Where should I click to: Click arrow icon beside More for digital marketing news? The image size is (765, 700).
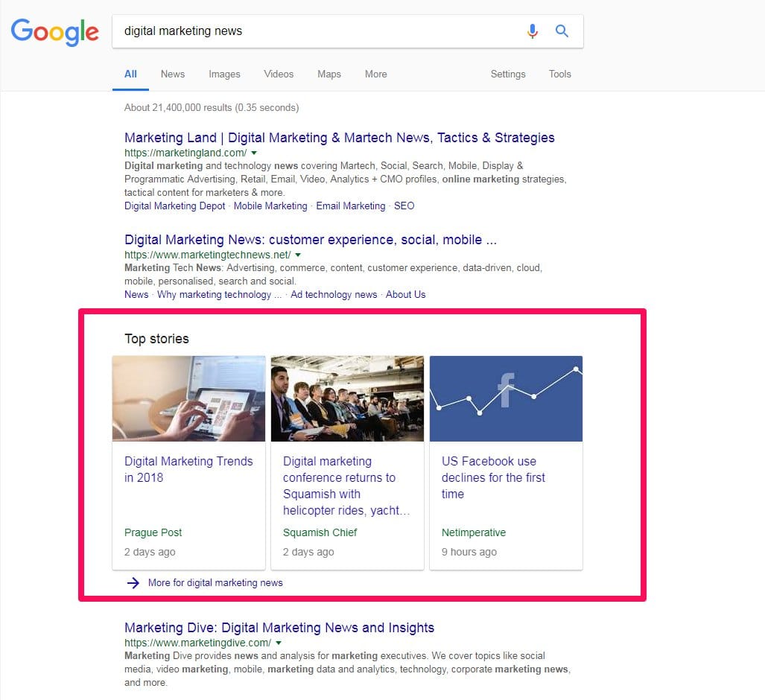pyautogui.click(x=133, y=582)
